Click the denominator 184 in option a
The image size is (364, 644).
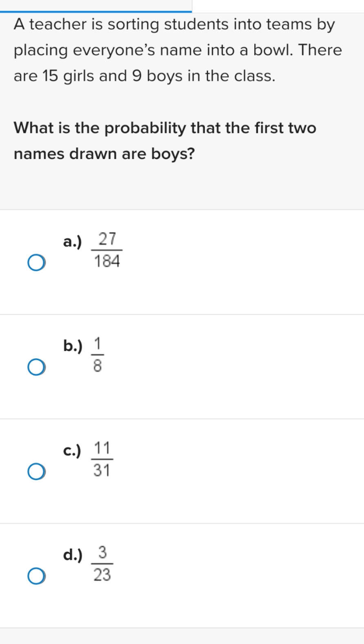107,261
